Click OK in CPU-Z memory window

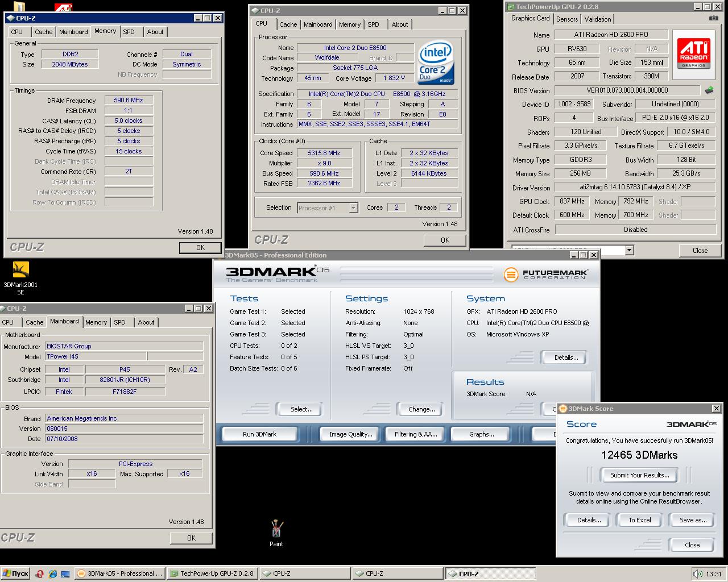point(200,247)
